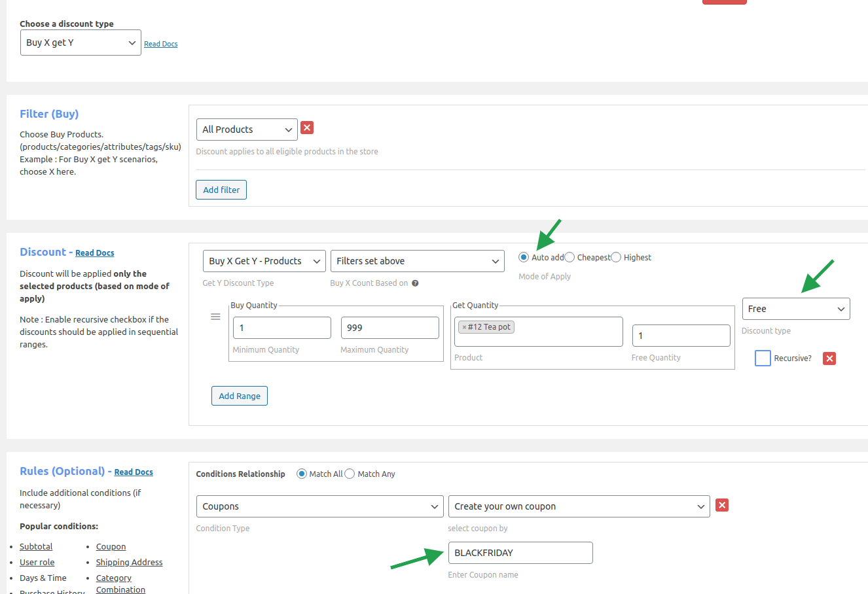Image resolution: width=868 pixels, height=594 pixels.
Task: Enable the Recursive checkbox
Action: pyautogui.click(x=763, y=358)
